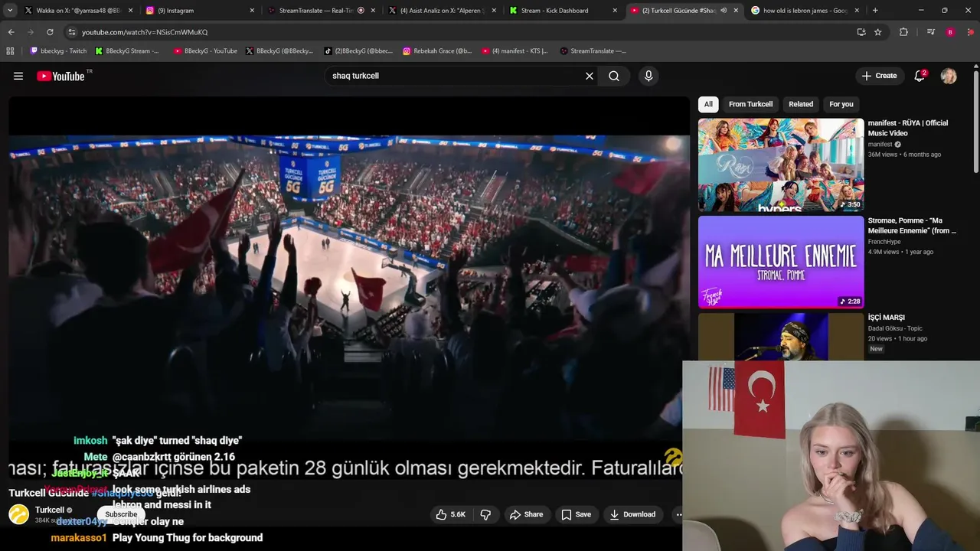Screen dimensions: 980x551
Task: Open the 'BBeckyG (@BBecky...' X bookmark
Action: [279, 51]
